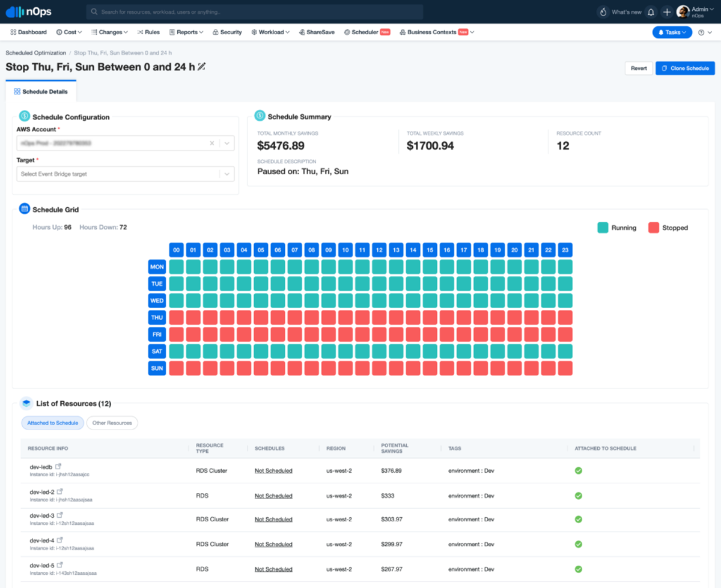Open the Security page
721x588 pixels.
pyautogui.click(x=227, y=32)
